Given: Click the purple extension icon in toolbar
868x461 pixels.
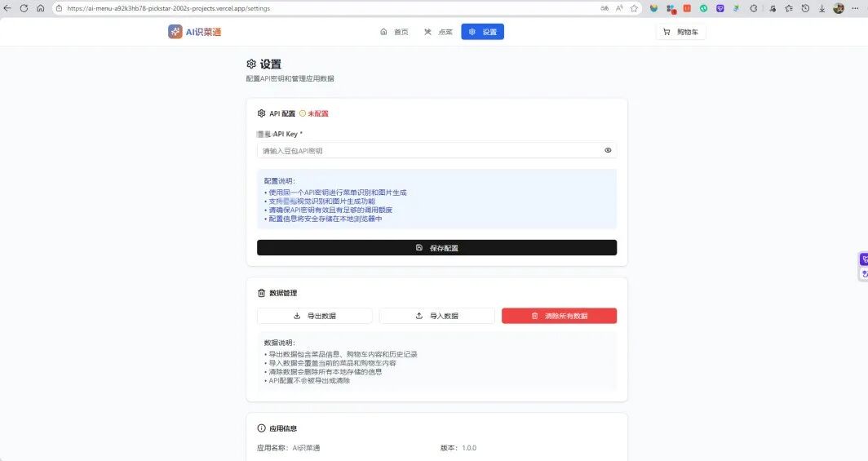Looking at the screenshot, I should coord(720,8).
